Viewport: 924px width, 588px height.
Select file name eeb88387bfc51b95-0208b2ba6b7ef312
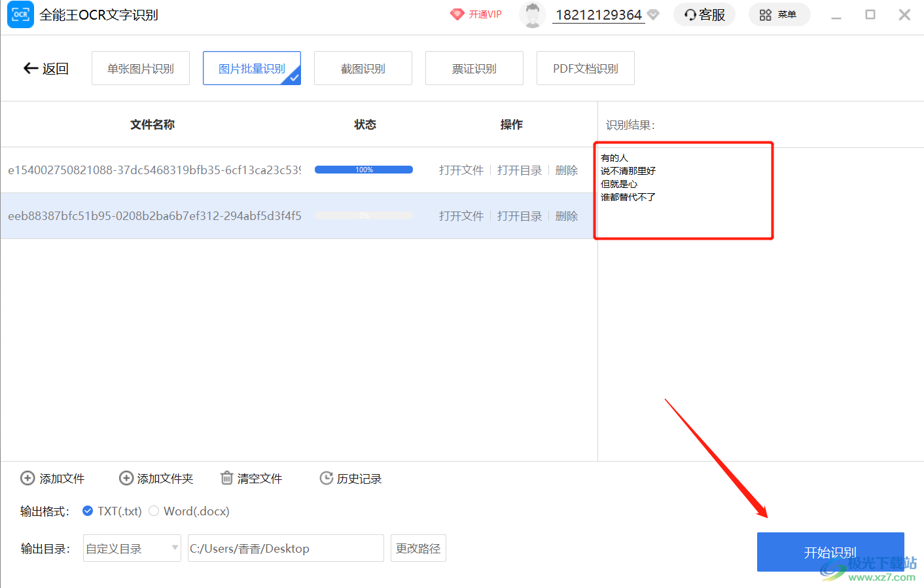[x=154, y=216]
